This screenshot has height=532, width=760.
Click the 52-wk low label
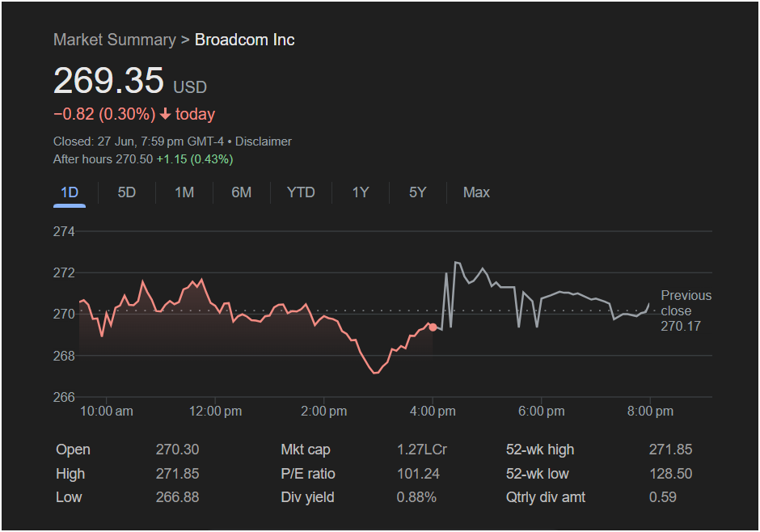point(537,474)
